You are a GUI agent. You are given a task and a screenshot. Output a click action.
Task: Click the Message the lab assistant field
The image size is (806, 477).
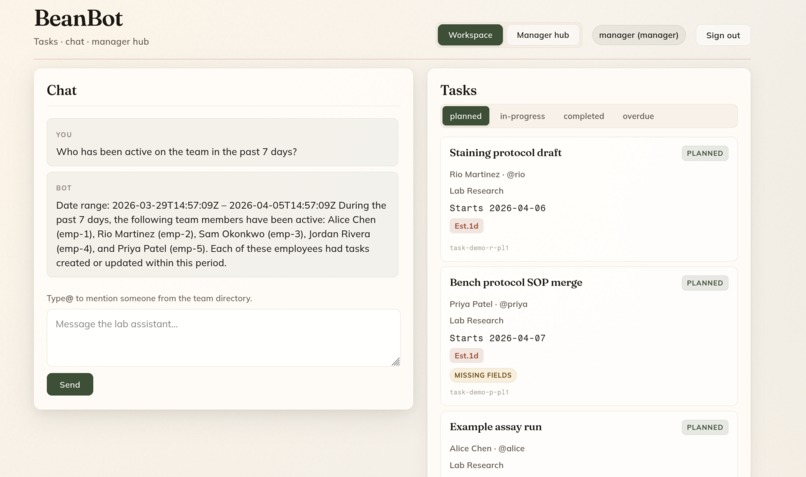223,338
